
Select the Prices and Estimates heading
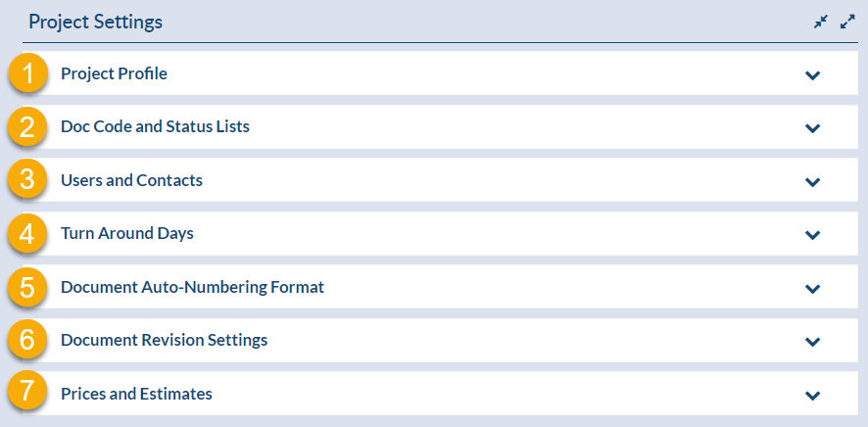(137, 394)
